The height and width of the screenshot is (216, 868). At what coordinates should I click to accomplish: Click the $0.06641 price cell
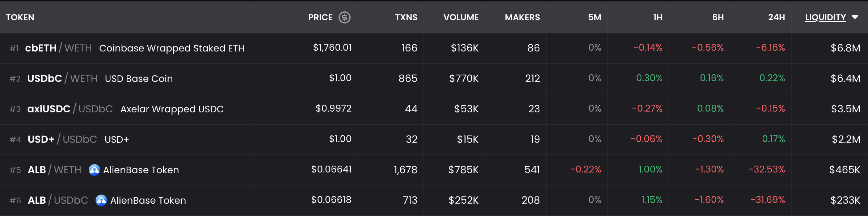(x=331, y=169)
